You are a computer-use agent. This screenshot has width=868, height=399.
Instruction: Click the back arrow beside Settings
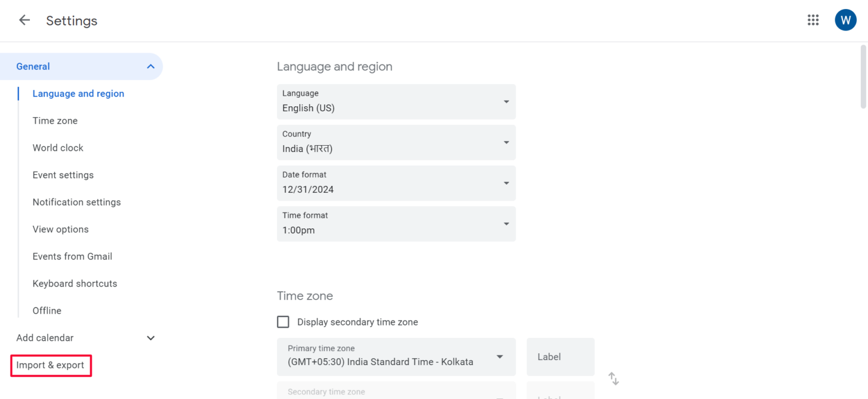pos(24,20)
